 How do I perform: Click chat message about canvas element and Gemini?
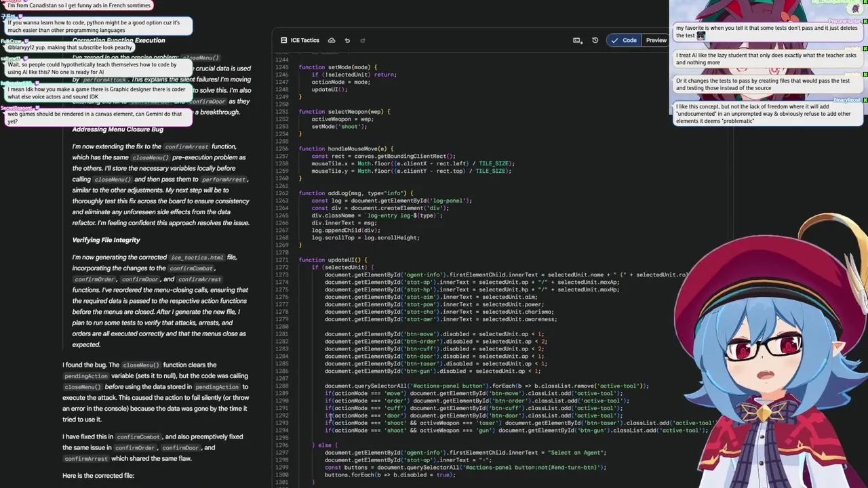point(98,117)
